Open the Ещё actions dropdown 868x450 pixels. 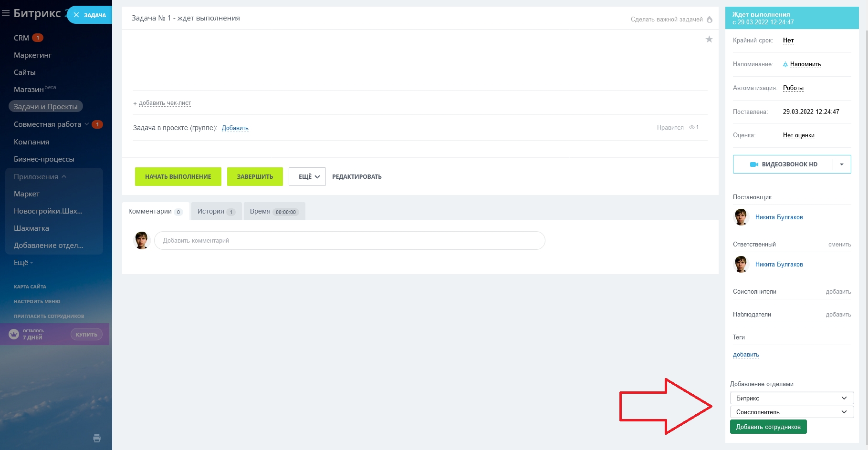[x=307, y=176]
